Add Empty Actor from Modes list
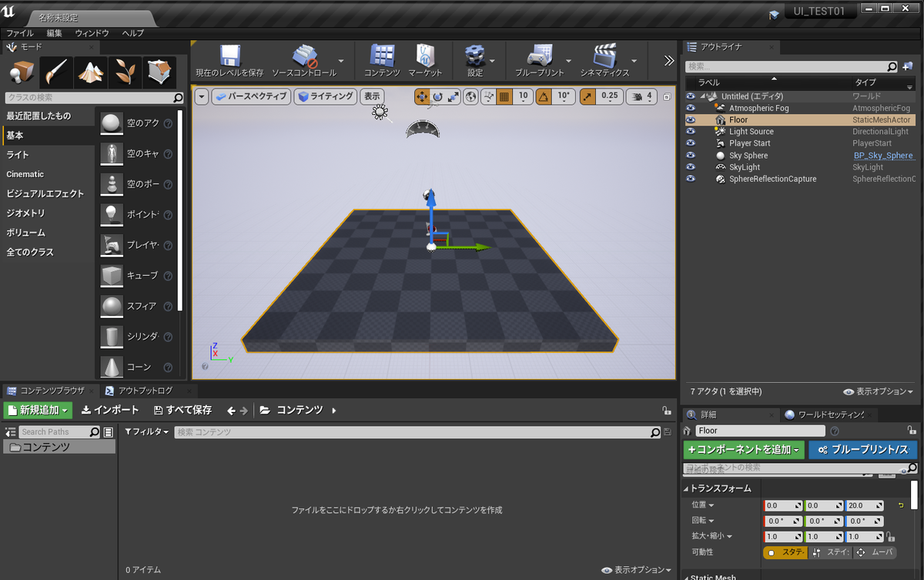The image size is (924, 580). coord(129,123)
